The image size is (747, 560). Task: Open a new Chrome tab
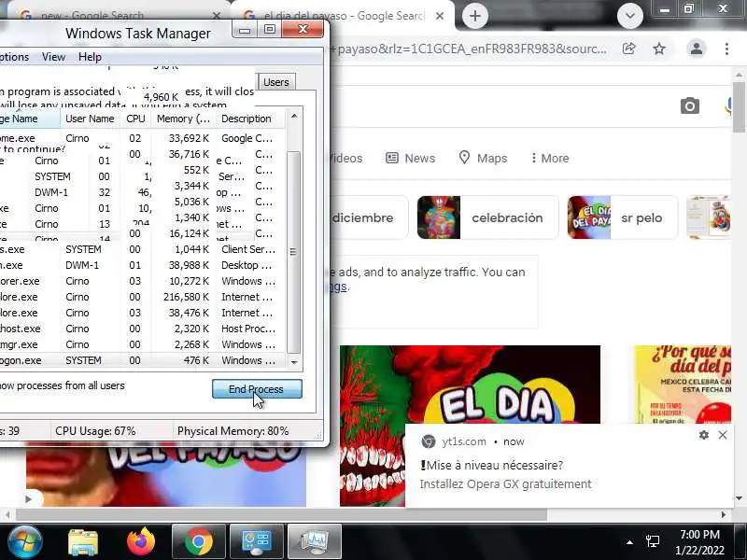coord(474,16)
